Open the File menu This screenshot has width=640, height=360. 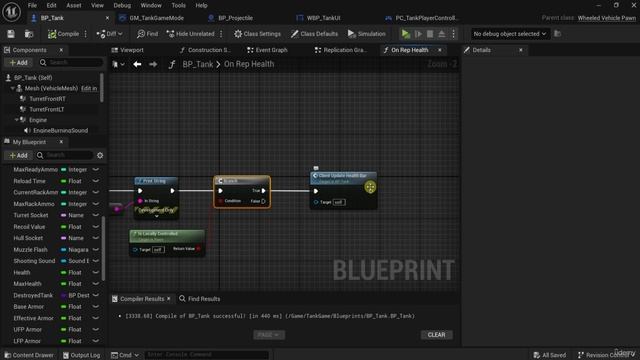coord(32,5)
